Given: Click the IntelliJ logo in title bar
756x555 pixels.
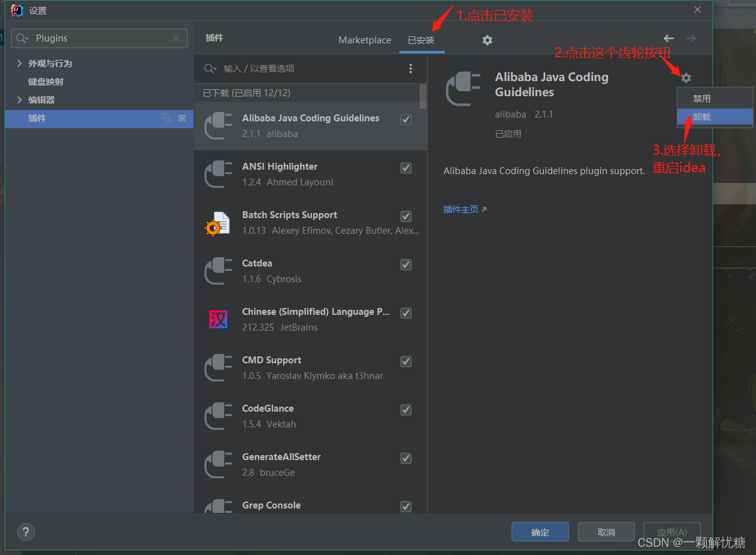Looking at the screenshot, I should point(17,10).
